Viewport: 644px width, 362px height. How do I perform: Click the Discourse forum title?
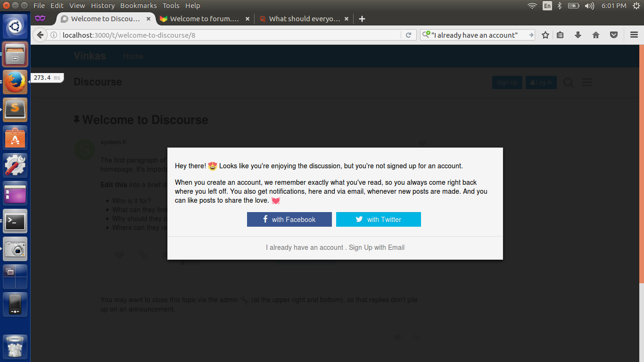click(x=98, y=82)
